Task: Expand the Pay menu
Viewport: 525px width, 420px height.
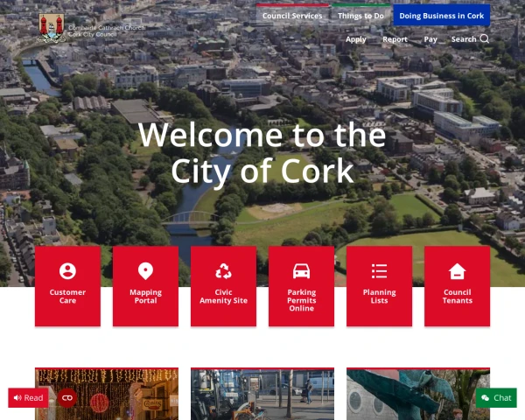Action: coord(430,39)
